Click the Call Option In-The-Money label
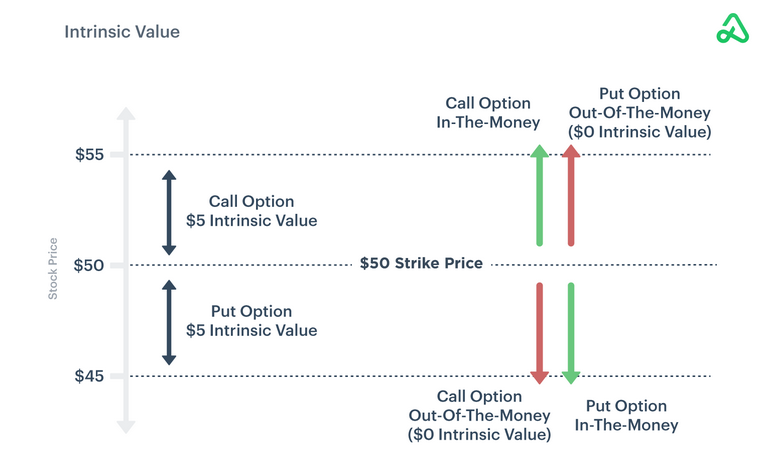781x459 pixels. tap(488, 113)
